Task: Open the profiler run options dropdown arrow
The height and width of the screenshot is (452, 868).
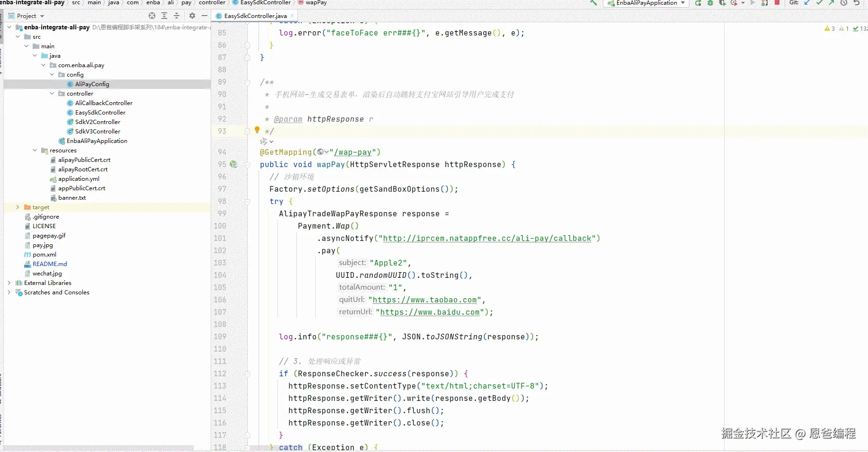Action: point(743,3)
